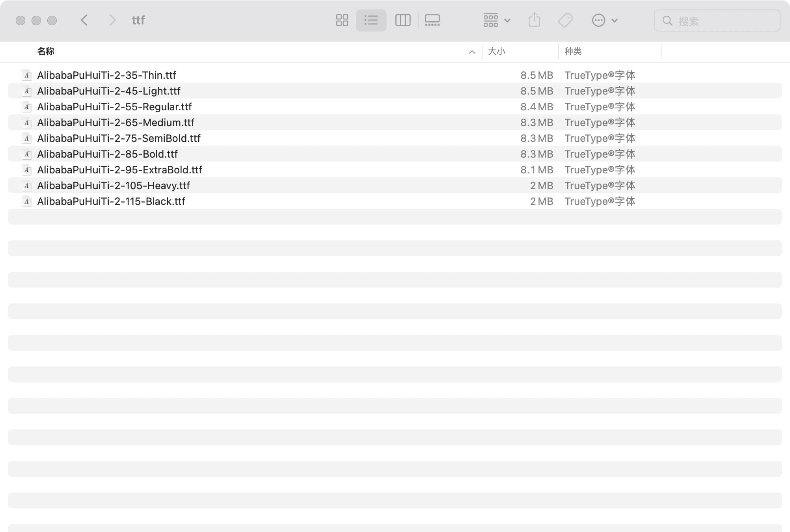Click TrueType®字体 kind of Black.ttf row
The image size is (790, 532).
(x=600, y=201)
